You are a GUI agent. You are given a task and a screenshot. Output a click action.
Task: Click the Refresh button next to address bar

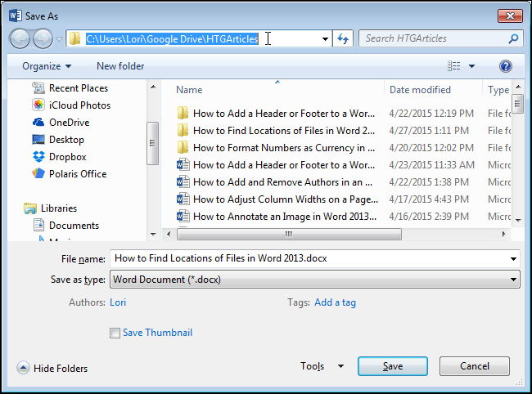343,39
